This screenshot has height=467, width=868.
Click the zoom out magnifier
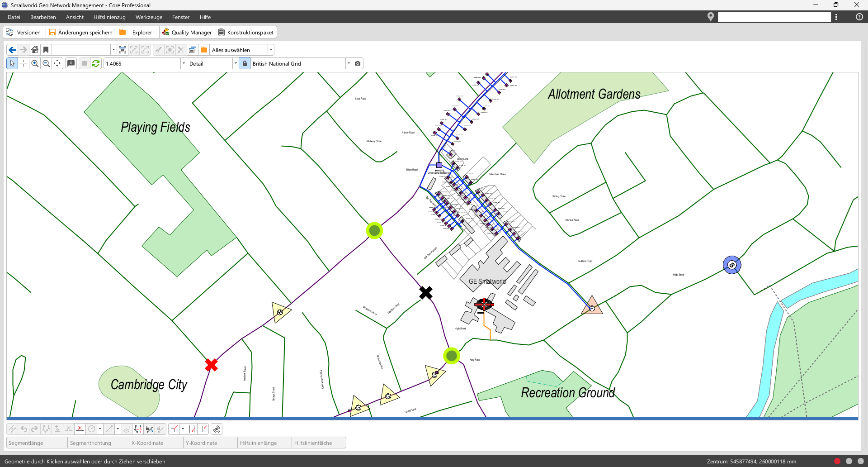tap(46, 63)
